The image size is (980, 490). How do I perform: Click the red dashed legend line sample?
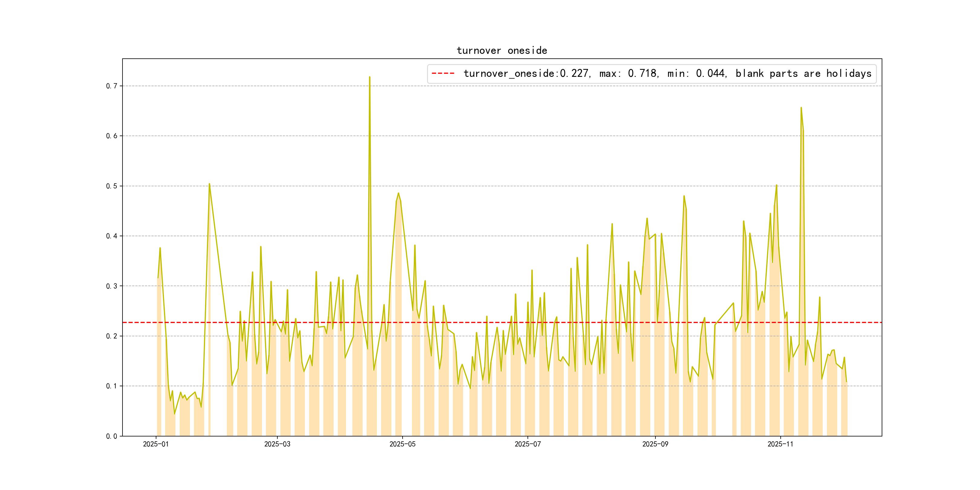click(x=443, y=73)
